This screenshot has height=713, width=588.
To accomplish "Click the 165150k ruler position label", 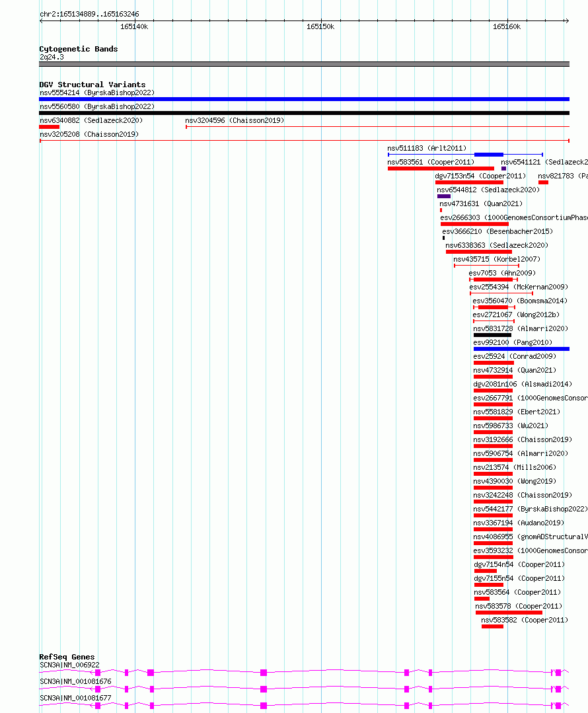I will [320, 27].
